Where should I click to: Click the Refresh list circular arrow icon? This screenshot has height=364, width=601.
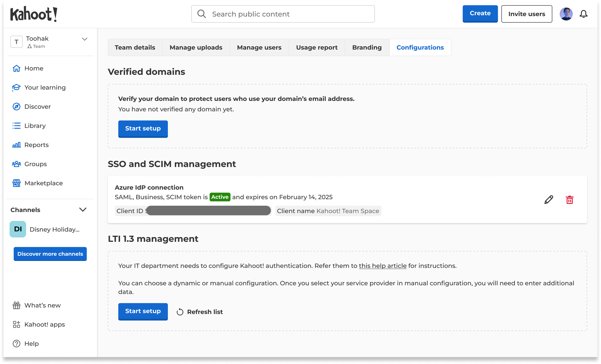tap(180, 312)
